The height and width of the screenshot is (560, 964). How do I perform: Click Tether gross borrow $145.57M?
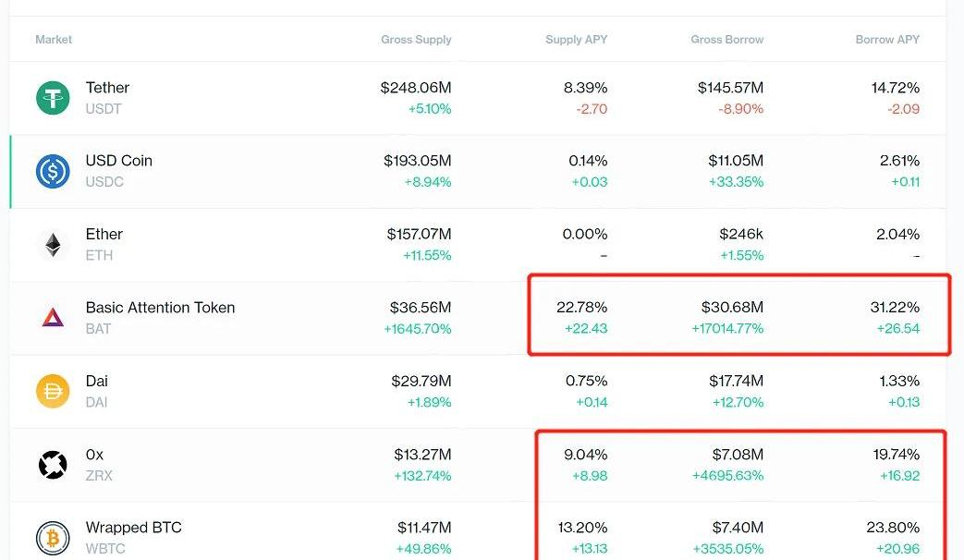tap(730, 88)
